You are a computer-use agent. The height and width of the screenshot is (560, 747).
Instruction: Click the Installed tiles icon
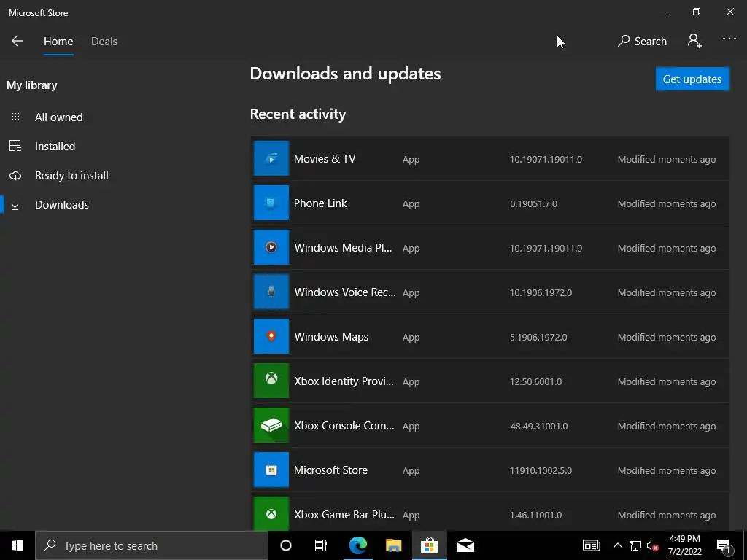15,146
